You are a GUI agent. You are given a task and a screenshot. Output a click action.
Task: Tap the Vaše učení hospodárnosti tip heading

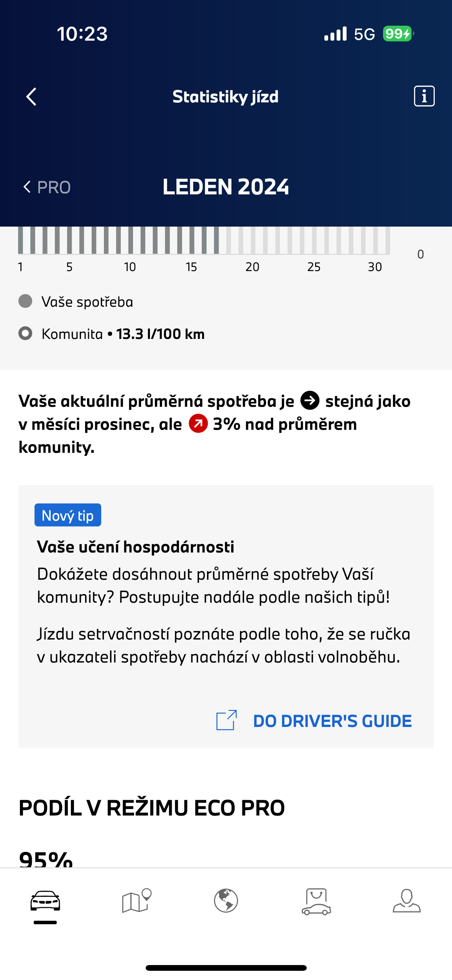click(x=135, y=547)
